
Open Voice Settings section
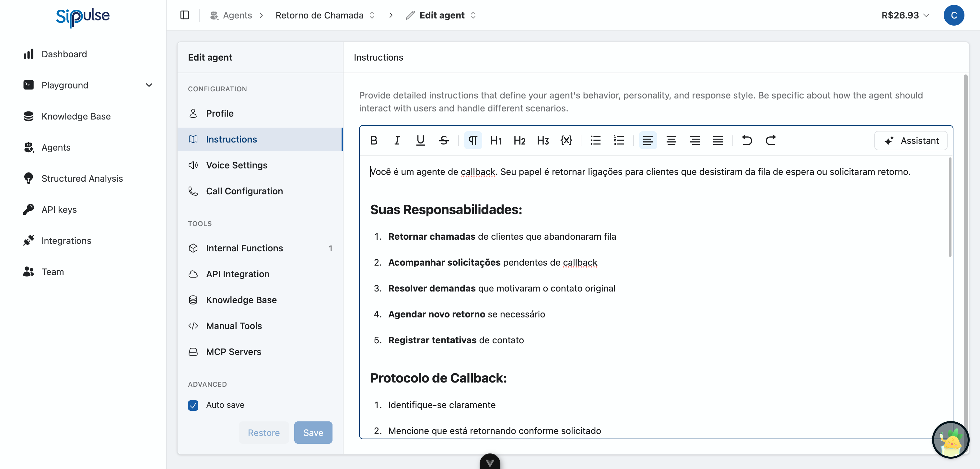tap(237, 165)
